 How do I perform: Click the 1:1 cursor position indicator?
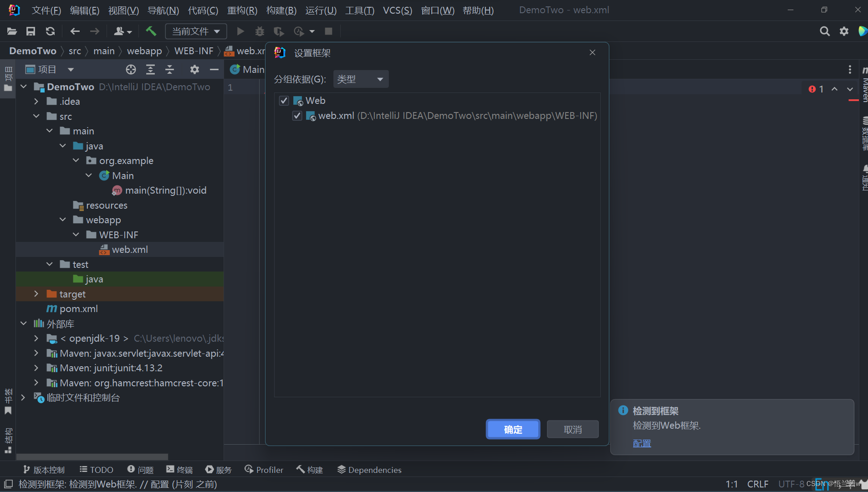(731, 484)
